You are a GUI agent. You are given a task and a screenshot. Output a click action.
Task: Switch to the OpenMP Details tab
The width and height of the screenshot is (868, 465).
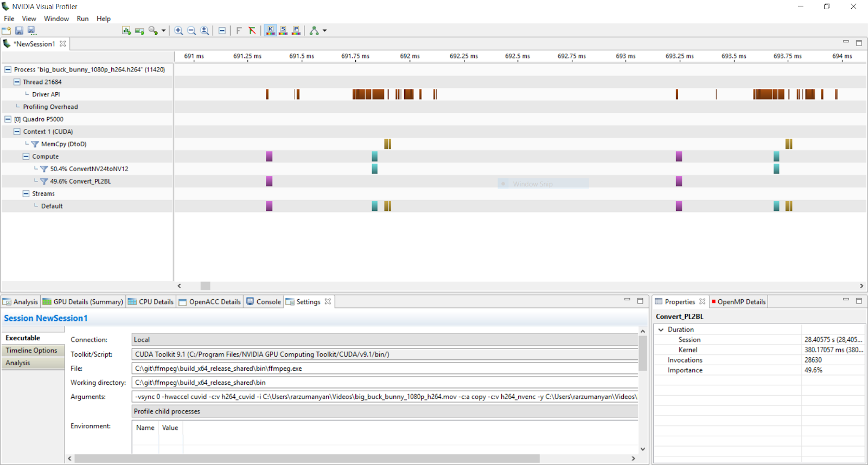pyautogui.click(x=738, y=302)
